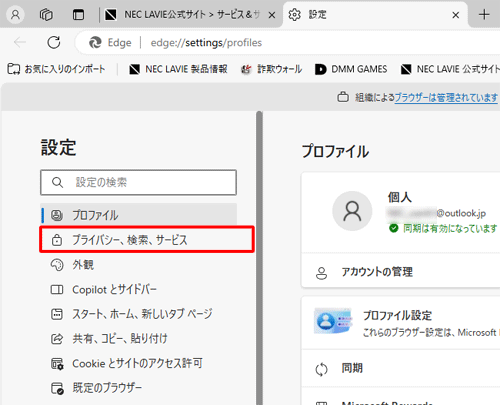
Task: Open Cookie とサイトのアクセス許可 settings
Action: [138, 363]
